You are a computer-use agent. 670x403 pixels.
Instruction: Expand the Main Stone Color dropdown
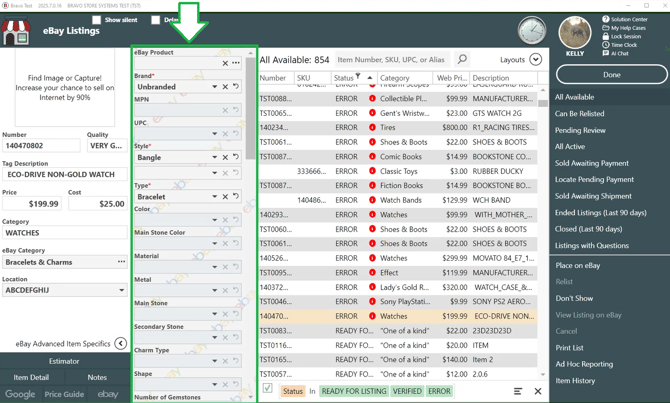tap(215, 244)
